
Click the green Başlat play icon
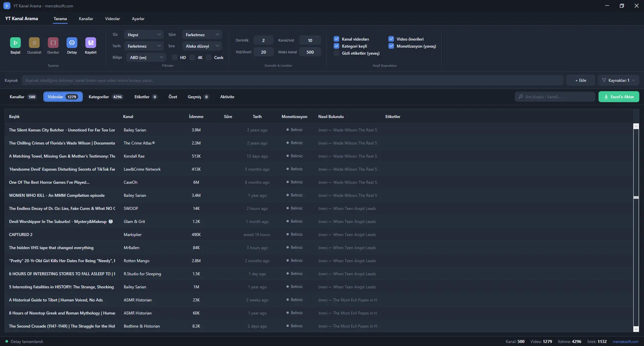coord(15,43)
